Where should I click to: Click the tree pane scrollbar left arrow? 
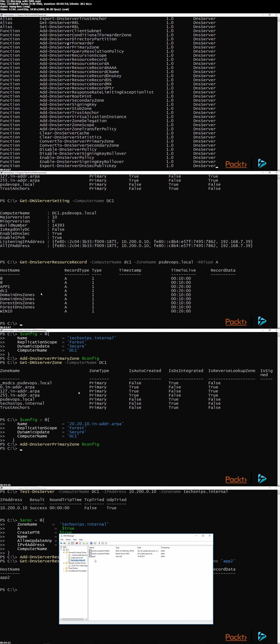60,619
